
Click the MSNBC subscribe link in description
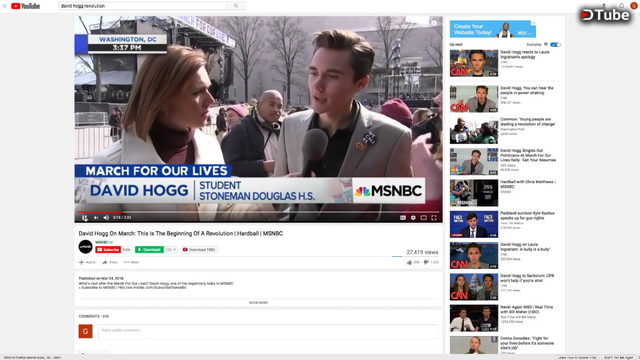tap(152, 288)
